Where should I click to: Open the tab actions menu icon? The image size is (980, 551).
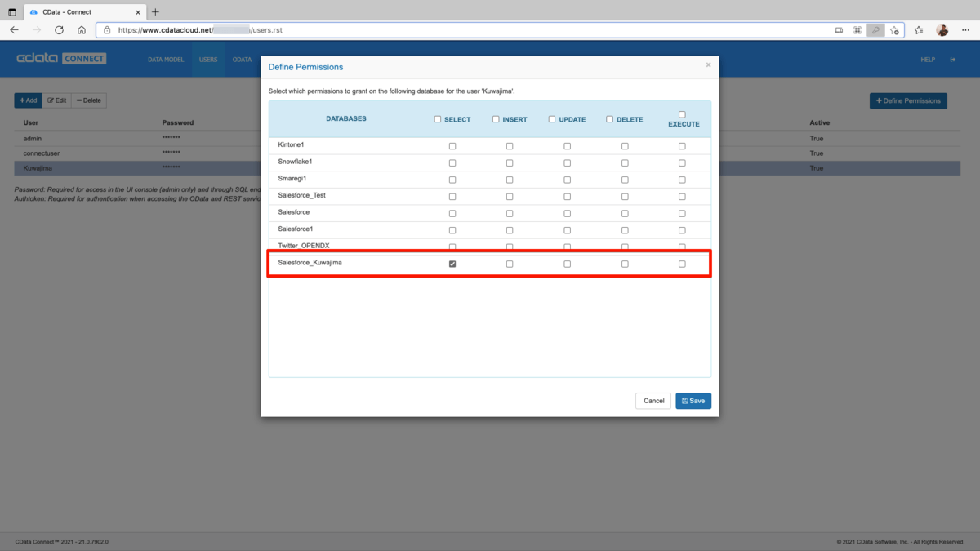click(12, 11)
